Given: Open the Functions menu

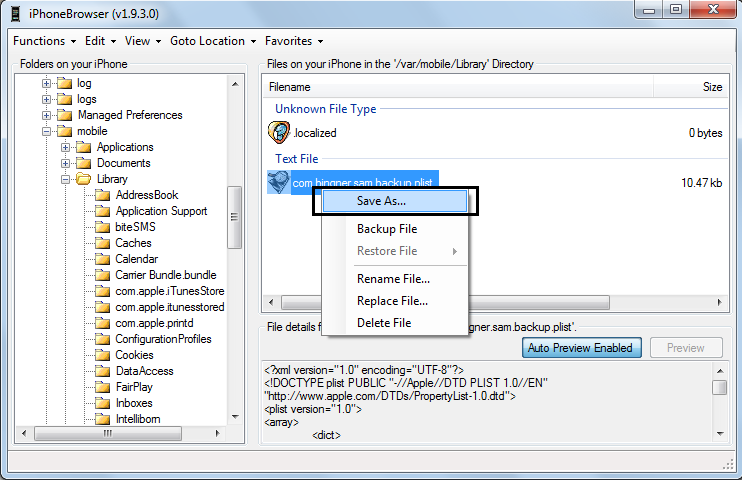Looking at the screenshot, I should [x=44, y=41].
